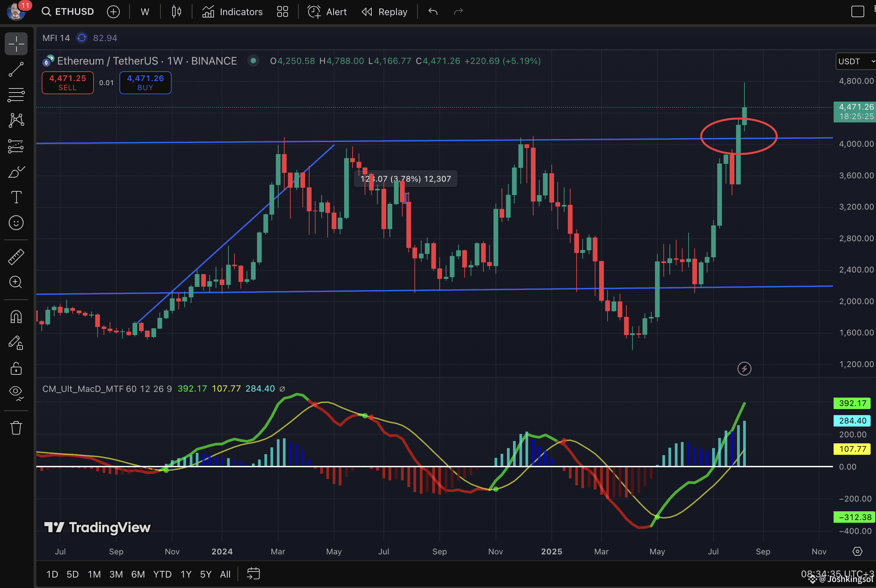Open the emoji icons tool
This screenshot has height=588, width=876.
click(16, 223)
